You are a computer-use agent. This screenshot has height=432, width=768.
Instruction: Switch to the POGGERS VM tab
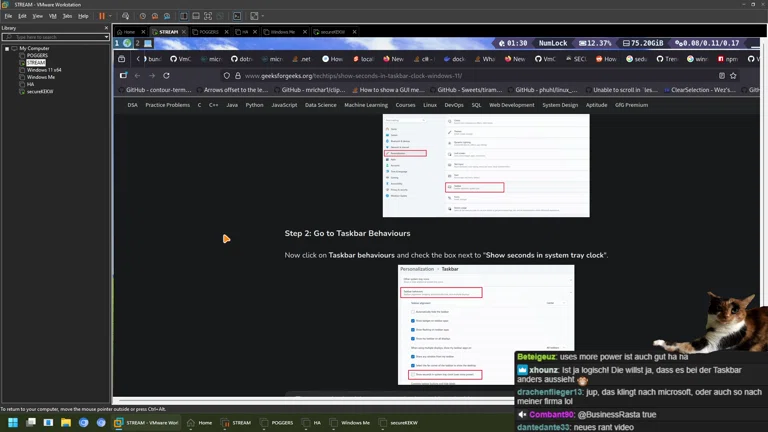[209, 32]
